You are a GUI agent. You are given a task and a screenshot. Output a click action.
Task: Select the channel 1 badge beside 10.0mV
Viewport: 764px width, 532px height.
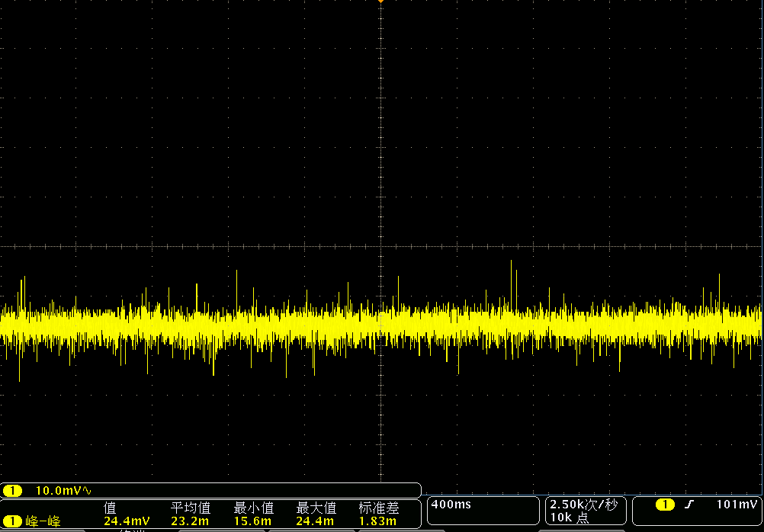point(13,491)
